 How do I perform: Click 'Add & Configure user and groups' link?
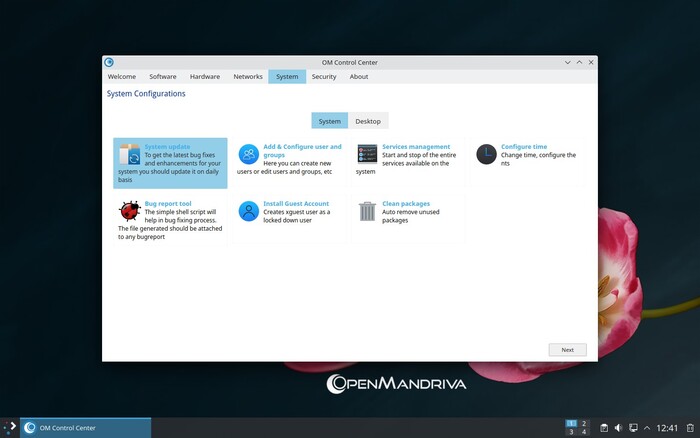pos(302,150)
